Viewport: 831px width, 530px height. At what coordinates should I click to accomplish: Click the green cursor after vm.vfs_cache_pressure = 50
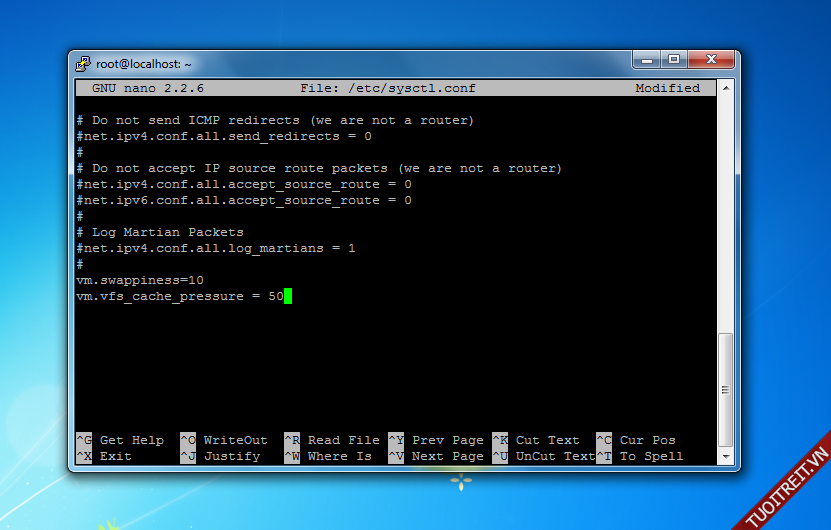(288, 296)
